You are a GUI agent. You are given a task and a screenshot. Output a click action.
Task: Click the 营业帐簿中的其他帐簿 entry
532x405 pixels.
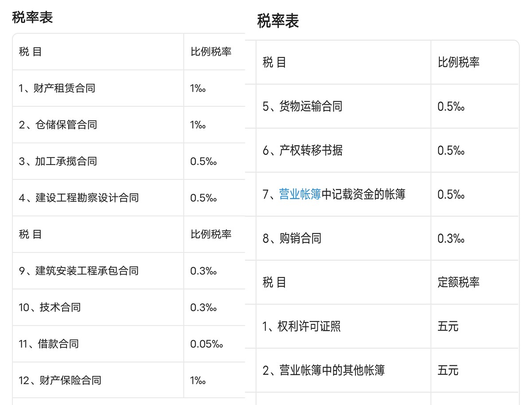pos(323,370)
